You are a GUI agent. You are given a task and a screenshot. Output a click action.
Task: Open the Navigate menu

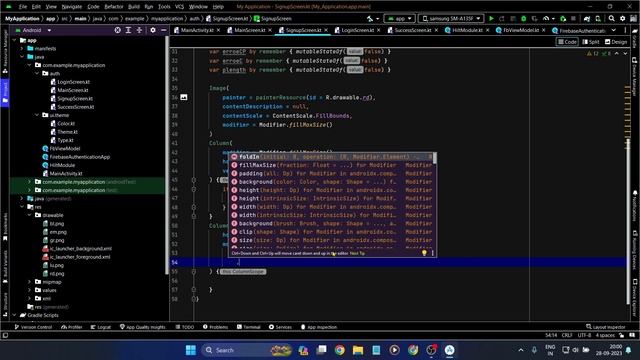(x=72, y=7)
